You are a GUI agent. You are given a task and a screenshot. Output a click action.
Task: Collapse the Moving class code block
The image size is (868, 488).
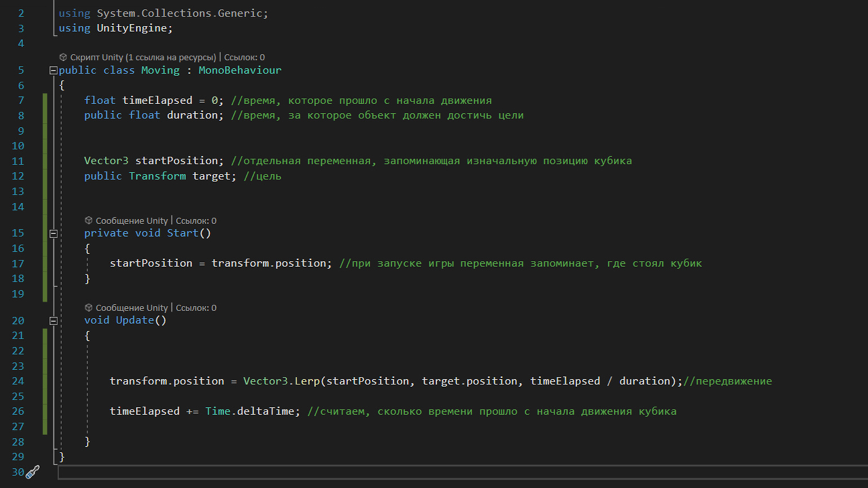(54, 70)
